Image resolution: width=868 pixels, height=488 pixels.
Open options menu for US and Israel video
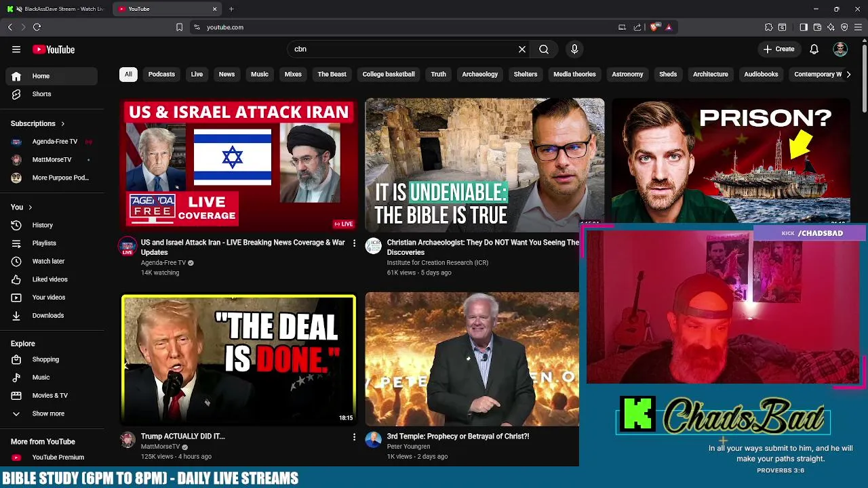point(354,243)
